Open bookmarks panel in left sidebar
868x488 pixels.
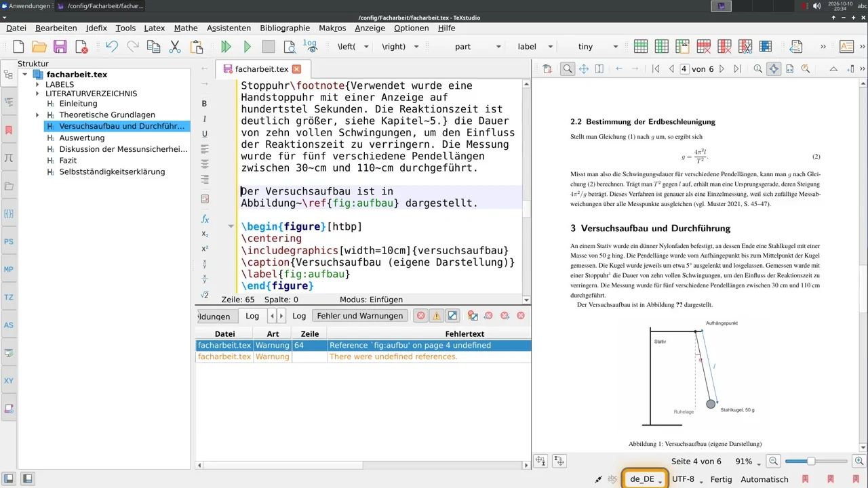pyautogui.click(x=9, y=130)
